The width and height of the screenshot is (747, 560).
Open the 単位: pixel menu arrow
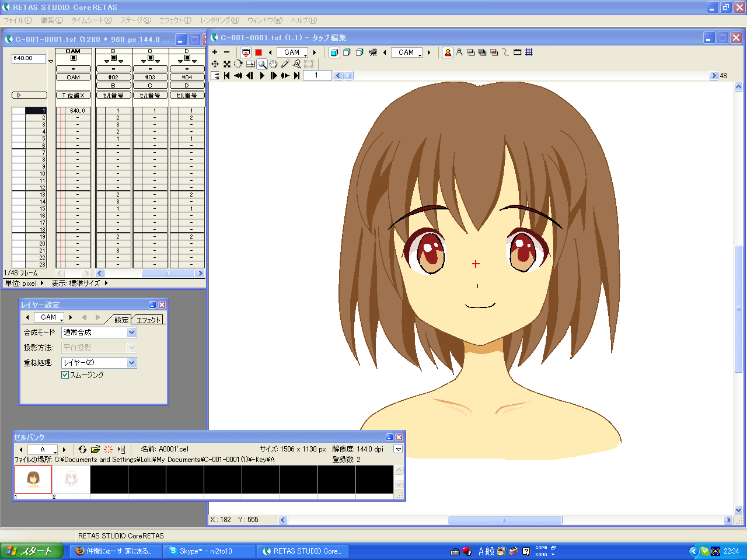point(42,283)
